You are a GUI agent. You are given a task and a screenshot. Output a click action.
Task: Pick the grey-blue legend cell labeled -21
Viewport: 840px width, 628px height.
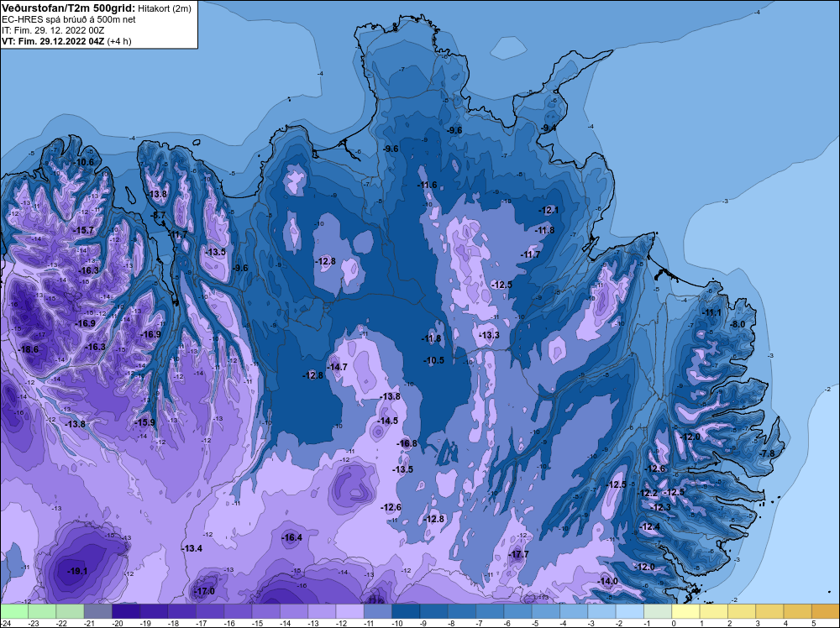tap(98, 611)
